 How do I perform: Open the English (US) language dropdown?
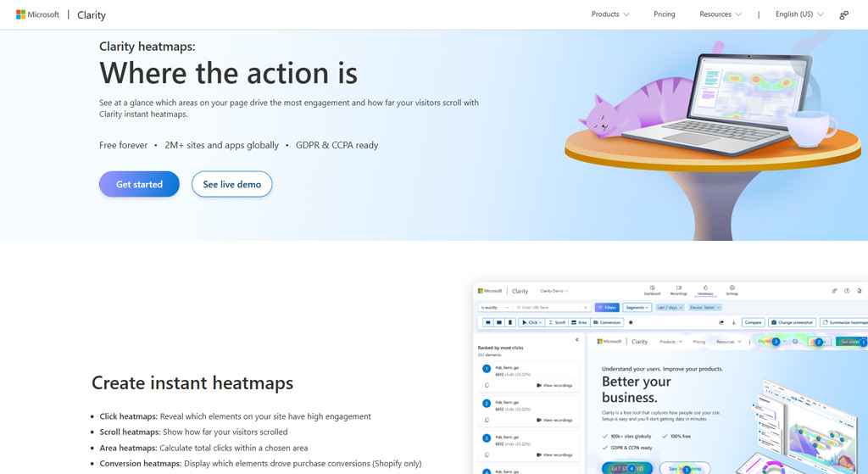click(x=799, y=14)
